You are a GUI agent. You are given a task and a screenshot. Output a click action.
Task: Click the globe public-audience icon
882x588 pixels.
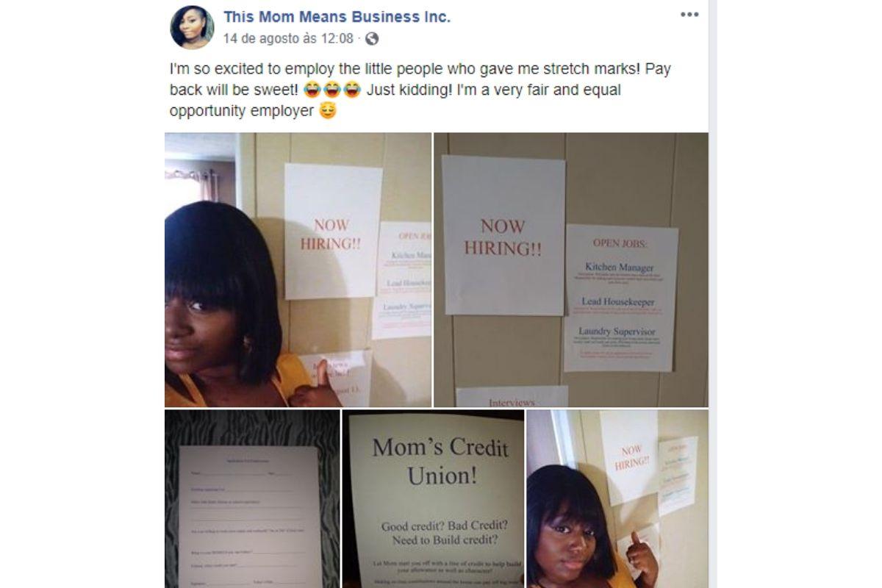coord(372,38)
